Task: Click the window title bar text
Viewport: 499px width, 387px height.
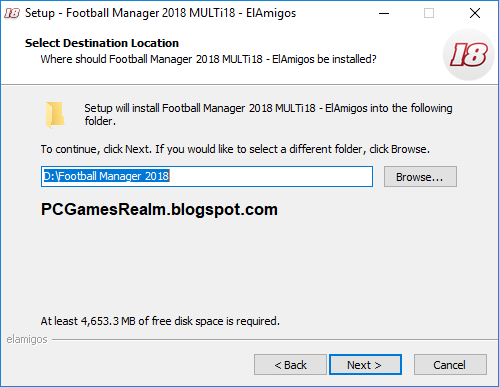Action: click(160, 13)
